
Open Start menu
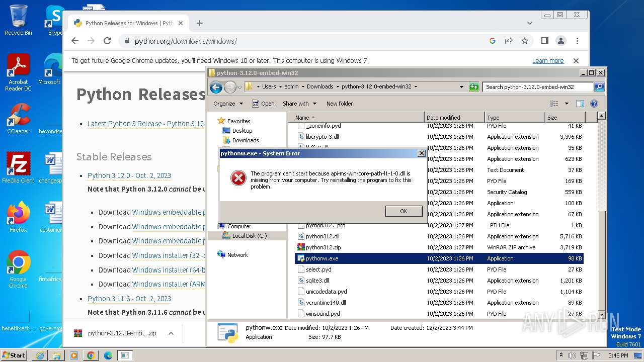[x=14, y=355]
